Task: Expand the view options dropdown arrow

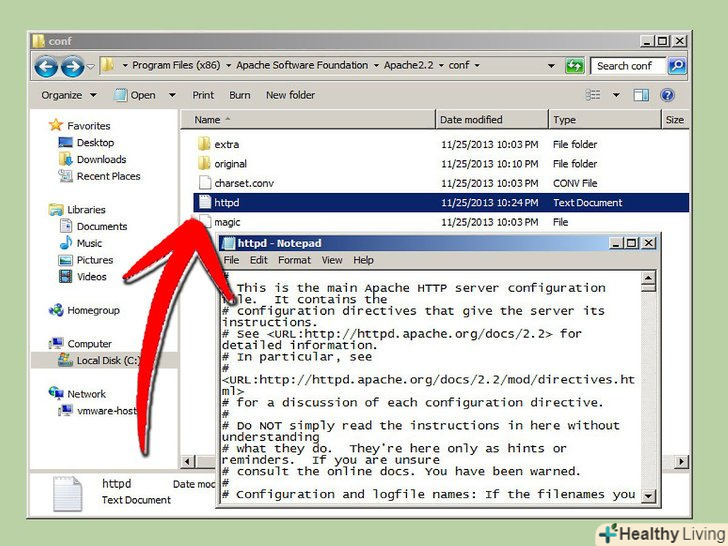Action: coord(616,95)
